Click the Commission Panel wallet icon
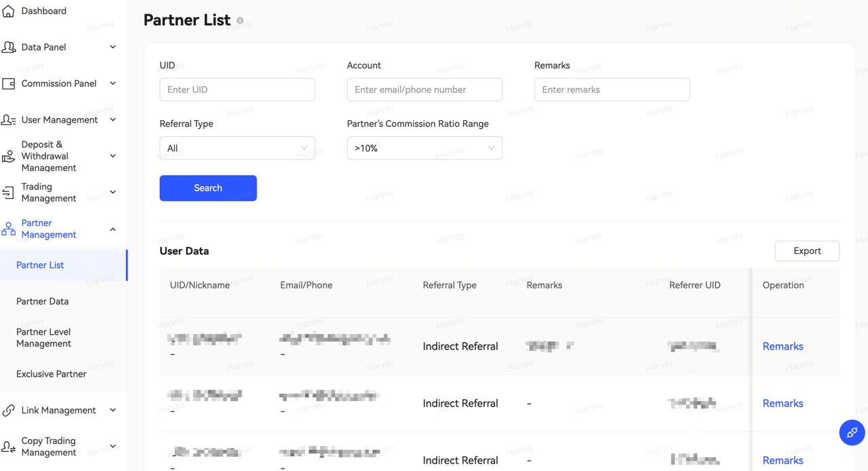This screenshot has height=471, width=868. click(x=9, y=83)
